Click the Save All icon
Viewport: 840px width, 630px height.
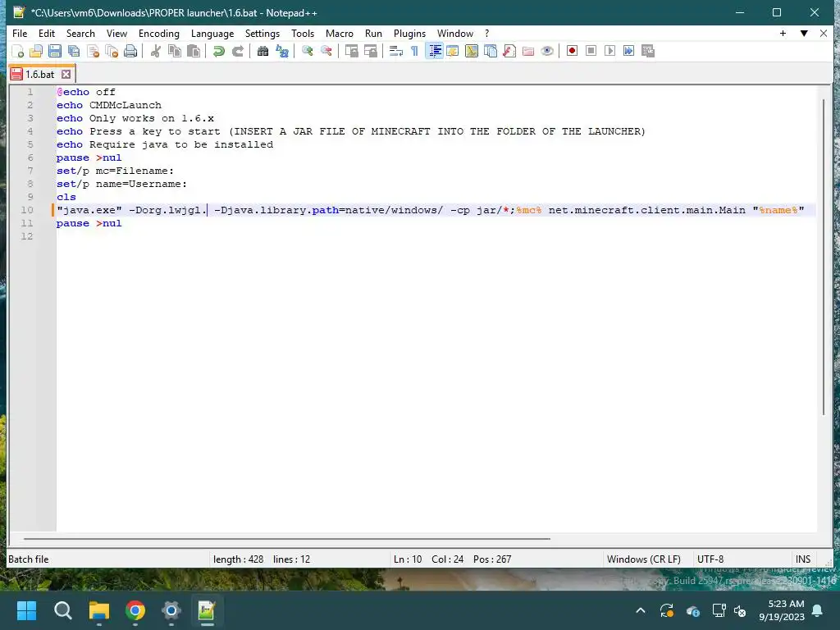coord(73,51)
